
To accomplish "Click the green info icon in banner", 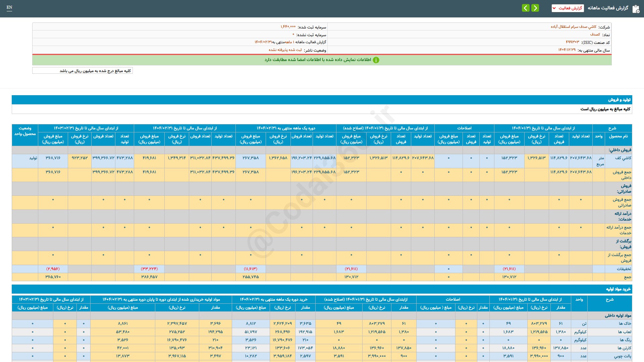I will pyautogui.click(x=376, y=60).
